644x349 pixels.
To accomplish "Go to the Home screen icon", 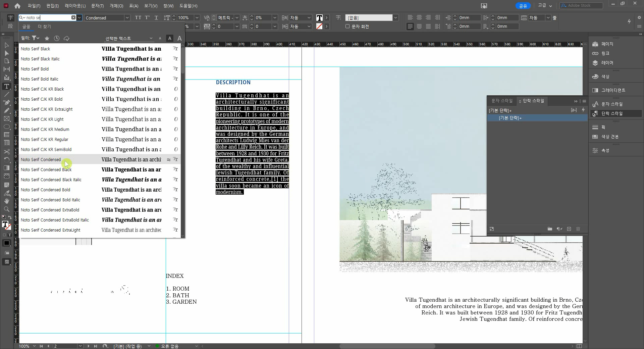I will (x=17, y=6).
